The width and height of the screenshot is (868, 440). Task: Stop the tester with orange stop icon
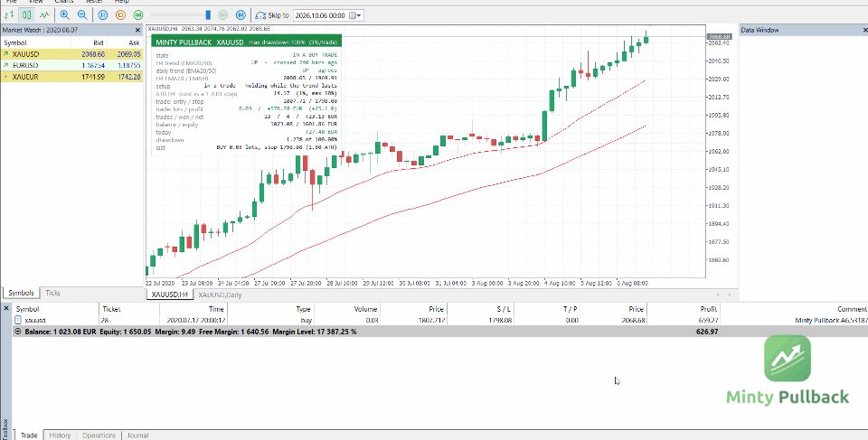tap(120, 15)
